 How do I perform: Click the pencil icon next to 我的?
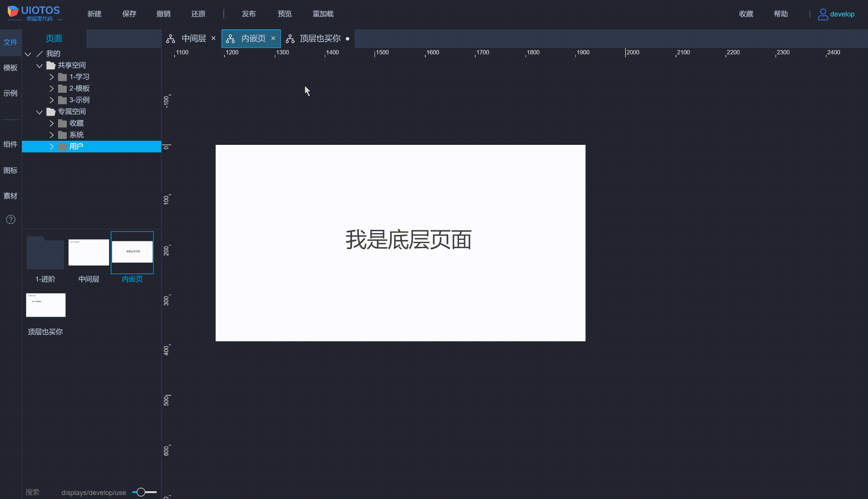click(x=40, y=54)
